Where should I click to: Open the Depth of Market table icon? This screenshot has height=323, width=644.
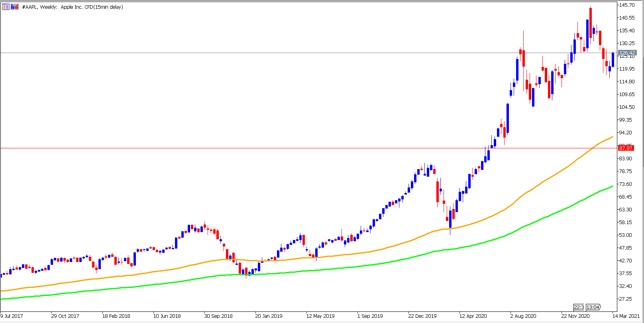pyautogui.click(x=6, y=7)
